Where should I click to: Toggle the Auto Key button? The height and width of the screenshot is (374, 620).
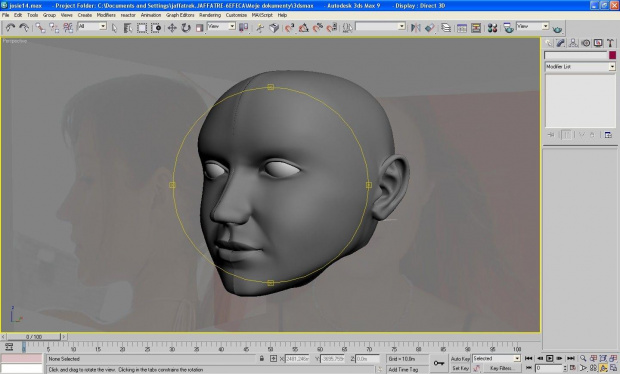pyautogui.click(x=460, y=359)
